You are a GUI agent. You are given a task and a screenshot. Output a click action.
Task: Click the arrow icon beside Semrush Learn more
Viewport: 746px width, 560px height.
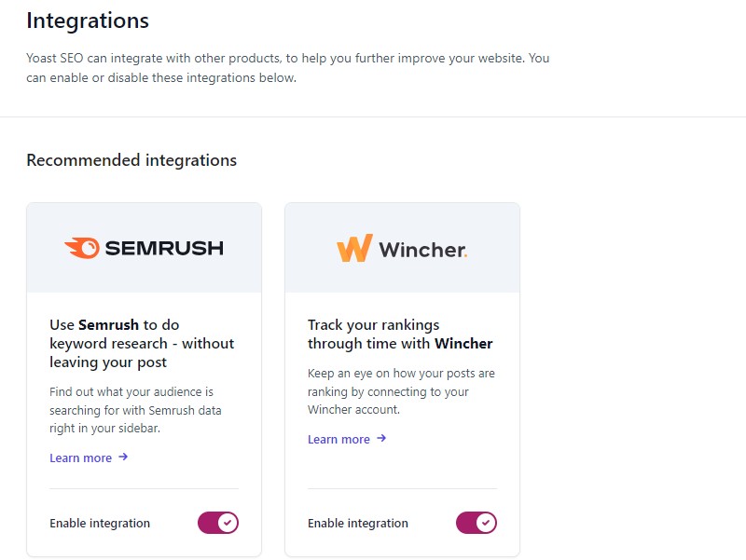click(123, 457)
